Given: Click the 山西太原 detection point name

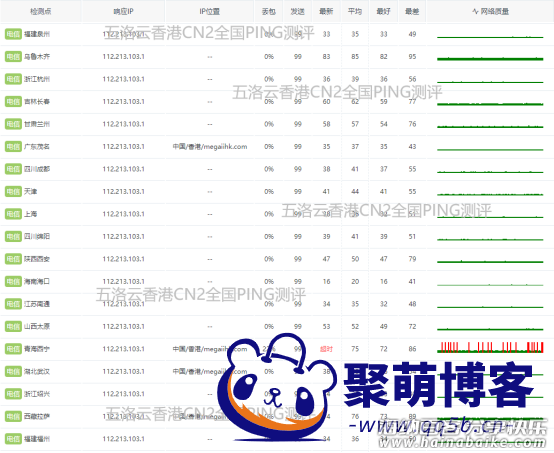Looking at the screenshot, I should pos(37,326).
